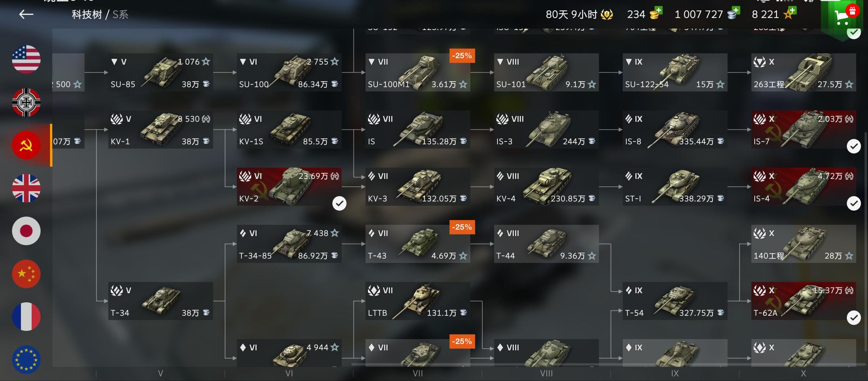The height and width of the screenshot is (381, 868).
Task: Open the SU-100M1 tank with -25% discount
Action: click(418, 72)
